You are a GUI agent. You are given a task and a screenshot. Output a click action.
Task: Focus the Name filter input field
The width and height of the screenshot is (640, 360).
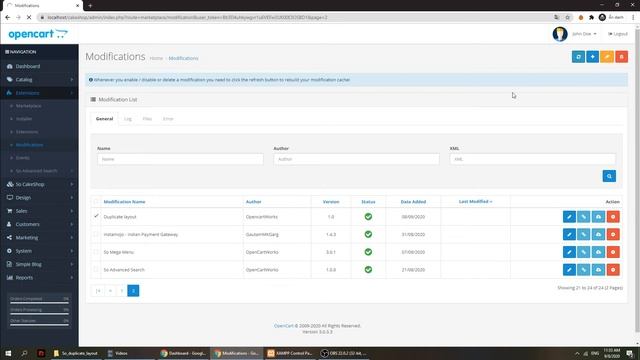tap(180, 159)
